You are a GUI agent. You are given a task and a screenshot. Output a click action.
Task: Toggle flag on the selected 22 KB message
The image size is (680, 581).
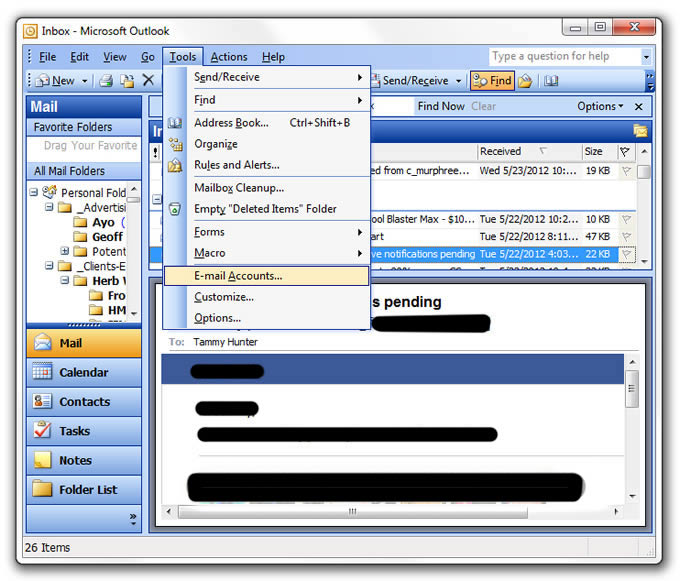point(626,254)
